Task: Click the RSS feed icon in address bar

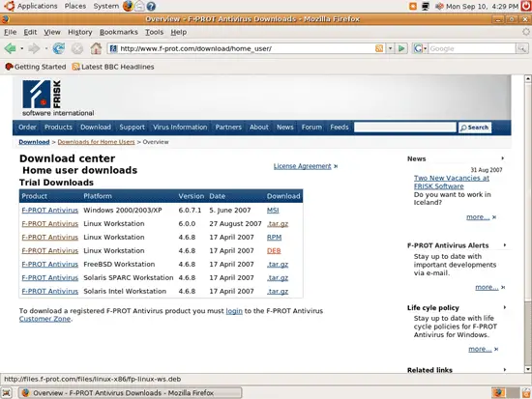Action: click(x=379, y=48)
